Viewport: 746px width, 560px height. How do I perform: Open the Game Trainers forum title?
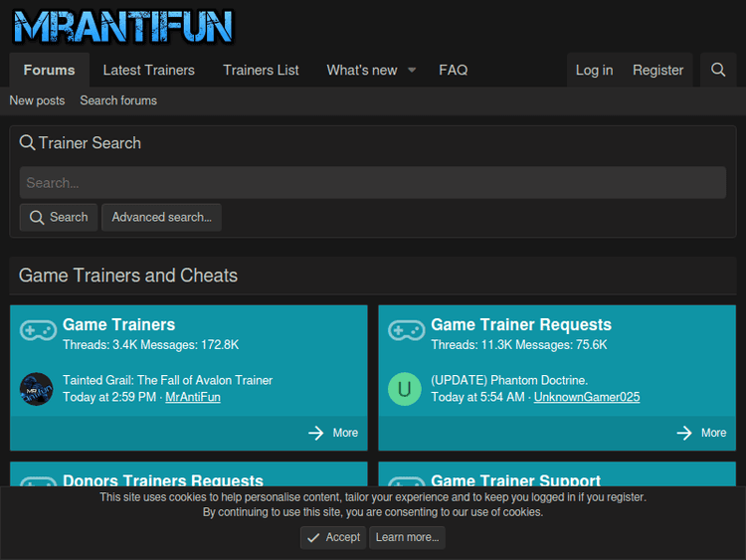coord(119,324)
